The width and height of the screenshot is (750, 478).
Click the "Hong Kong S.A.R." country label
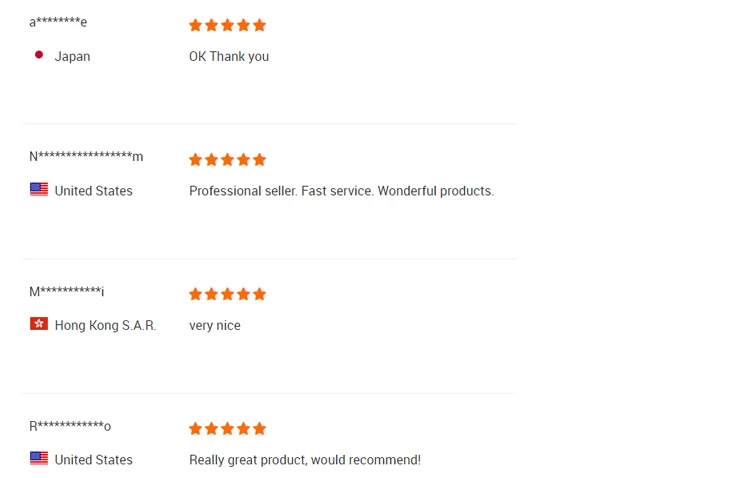coord(105,325)
